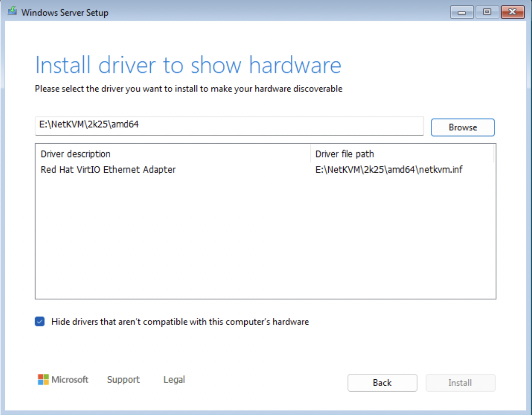Screen dimensions: 532x415
Task: Click the Windows Server Setup title text
Action: point(65,12)
